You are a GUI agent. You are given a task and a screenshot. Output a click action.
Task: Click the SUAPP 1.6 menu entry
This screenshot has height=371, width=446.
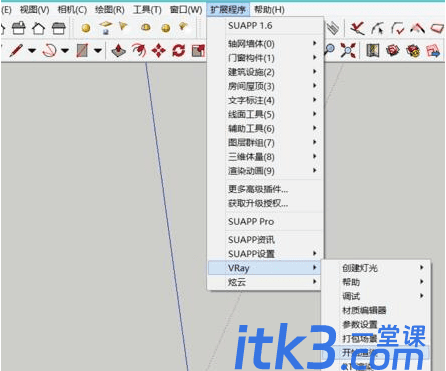tap(266, 25)
